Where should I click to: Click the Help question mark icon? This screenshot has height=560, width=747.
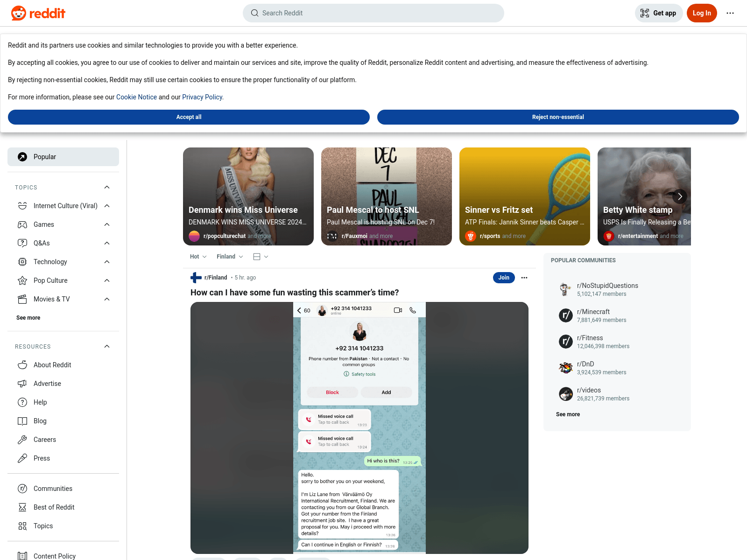click(x=22, y=402)
